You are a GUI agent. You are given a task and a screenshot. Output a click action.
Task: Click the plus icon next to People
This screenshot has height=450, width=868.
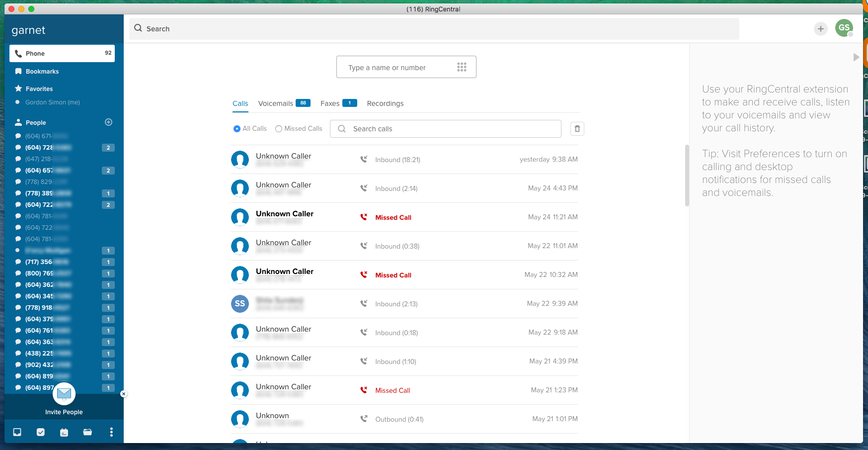(109, 122)
